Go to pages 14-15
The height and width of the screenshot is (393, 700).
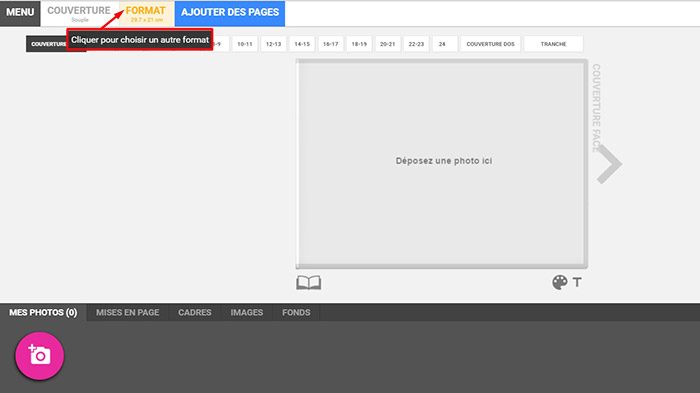302,44
